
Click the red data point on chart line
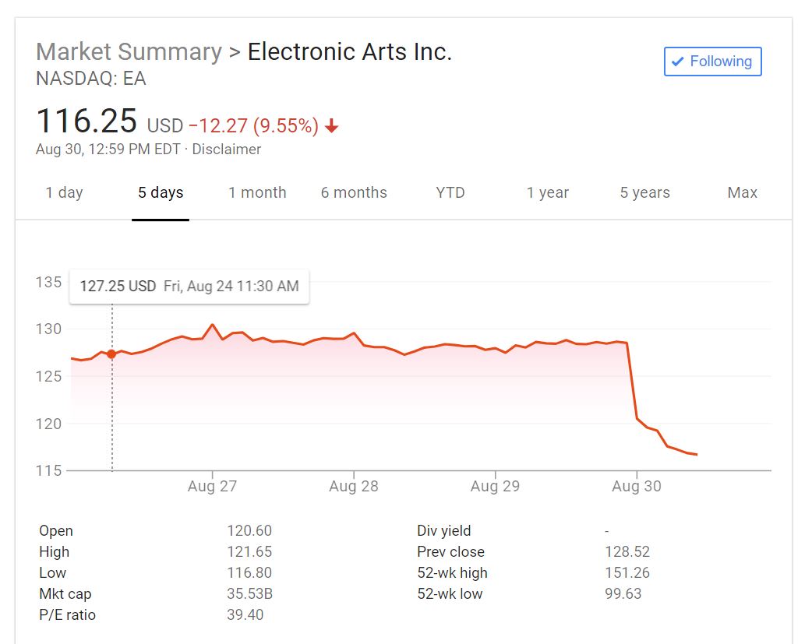tap(111, 354)
